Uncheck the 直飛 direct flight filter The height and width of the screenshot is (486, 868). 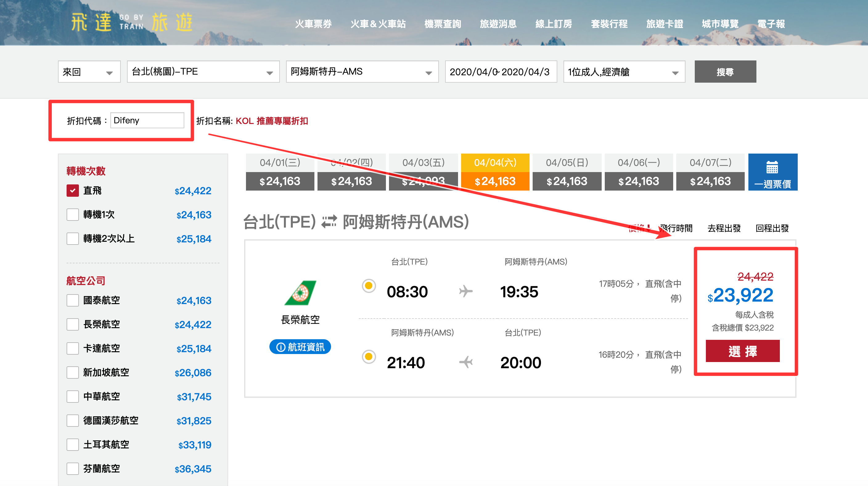[72, 191]
